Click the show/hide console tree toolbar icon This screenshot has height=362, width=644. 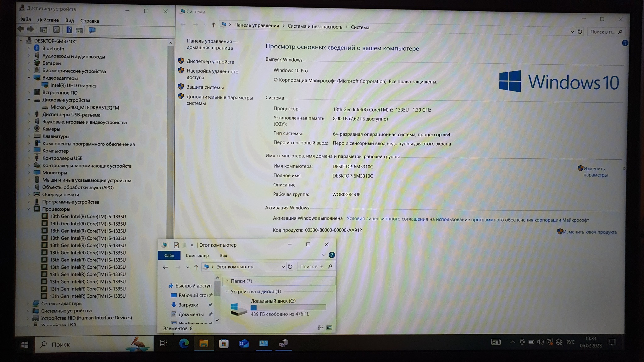point(43,30)
